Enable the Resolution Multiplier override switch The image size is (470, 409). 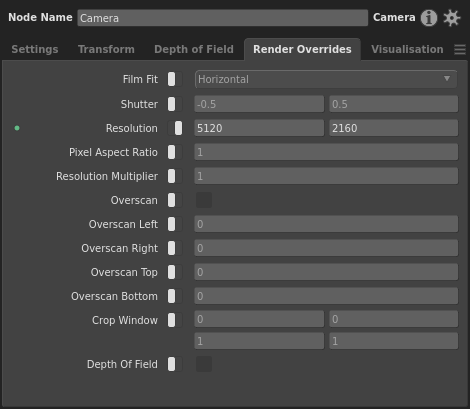(175, 176)
